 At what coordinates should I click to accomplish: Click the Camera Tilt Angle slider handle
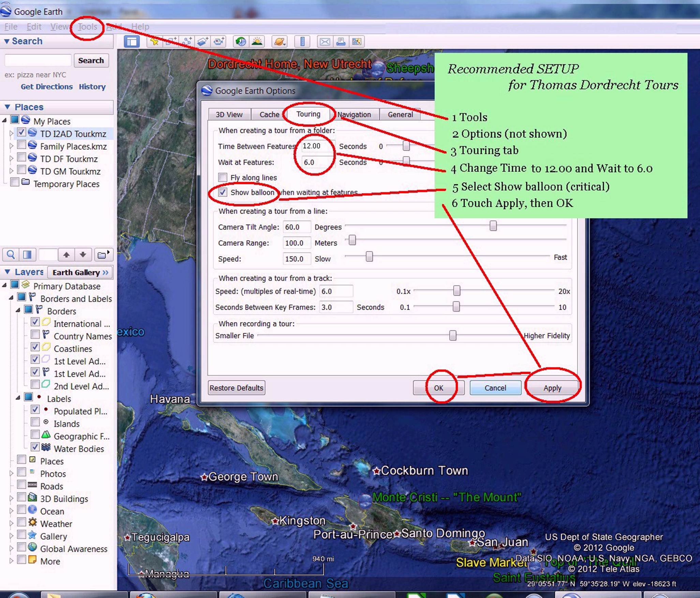pyautogui.click(x=493, y=225)
